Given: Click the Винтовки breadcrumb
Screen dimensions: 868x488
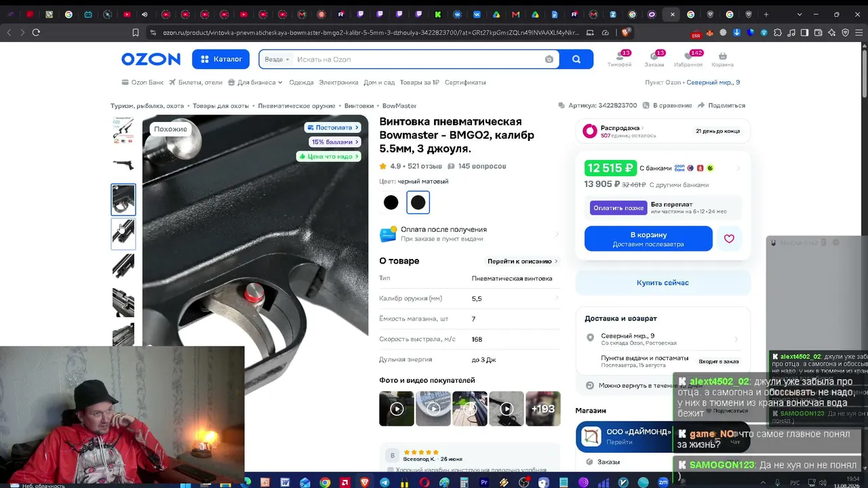Looking at the screenshot, I should (359, 106).
